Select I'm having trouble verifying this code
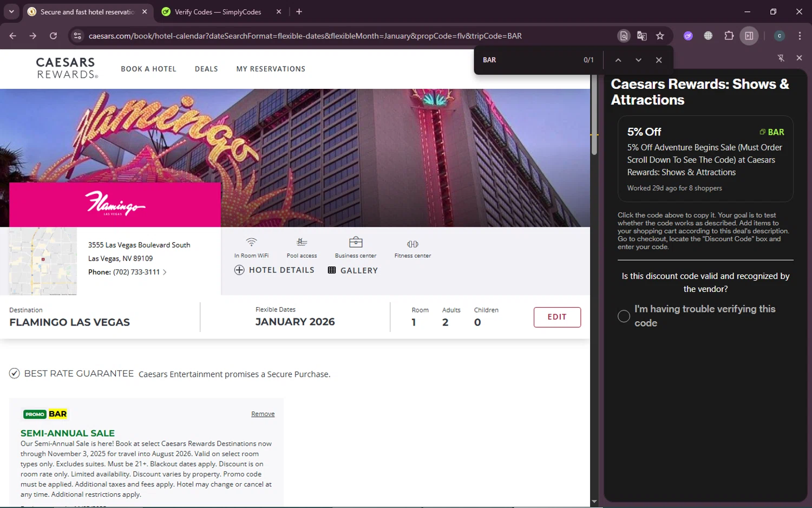The width and height of the screenshot is (812, 508). (624, 316)
